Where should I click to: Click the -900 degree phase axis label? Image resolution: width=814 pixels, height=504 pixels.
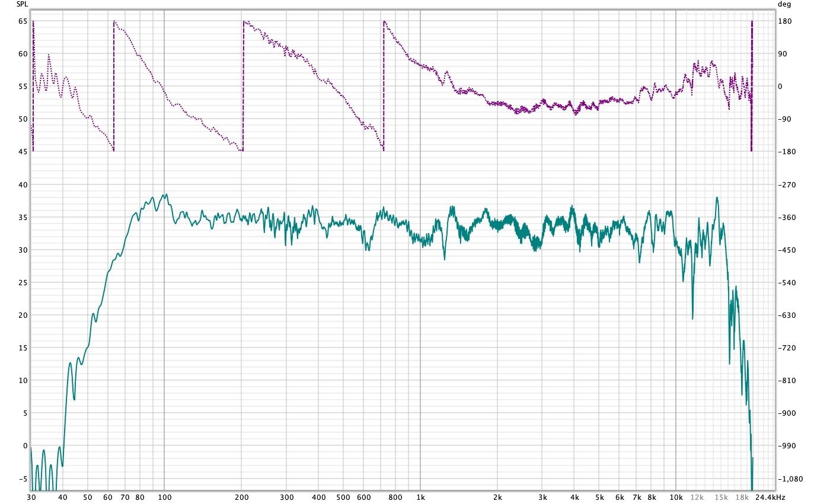[x=786, y=413]
